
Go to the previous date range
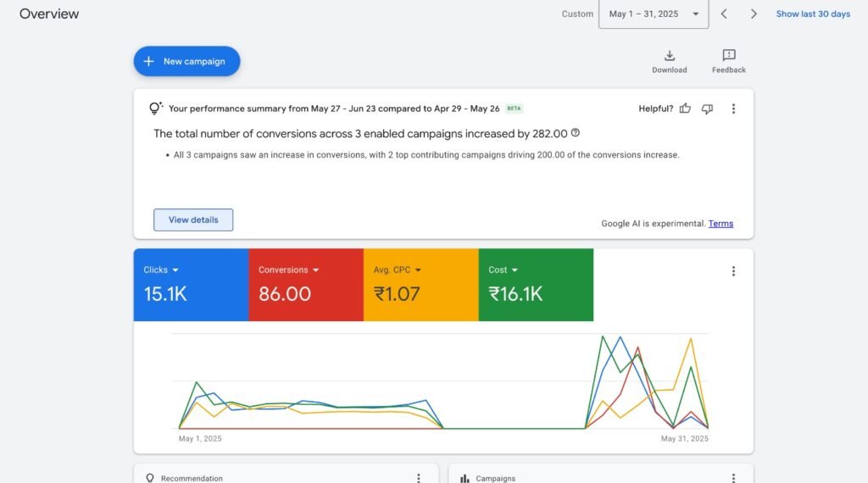point(724,14)
